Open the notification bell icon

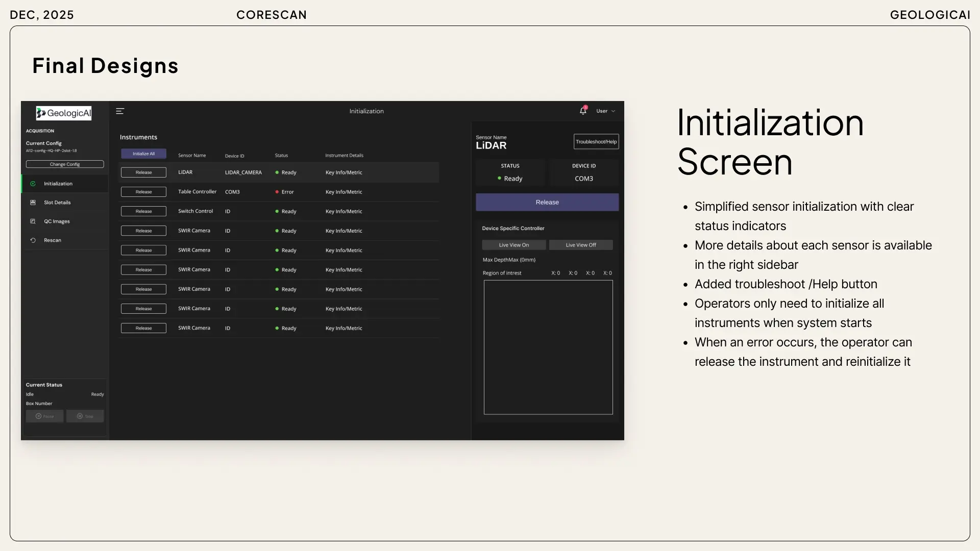point(583,111)
